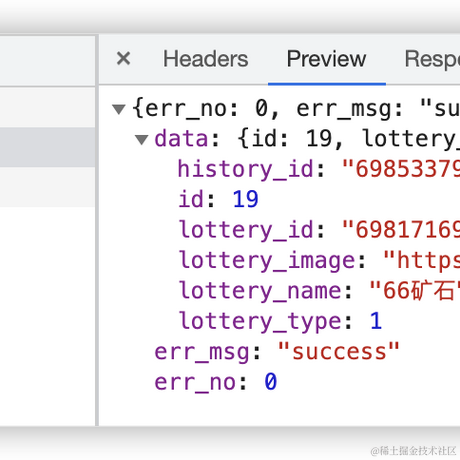The height and width of the screenshot is (460, 460).
Task: Collapse the root JSON object arrow
Action: pyautogui.click(x=119, y=109)
